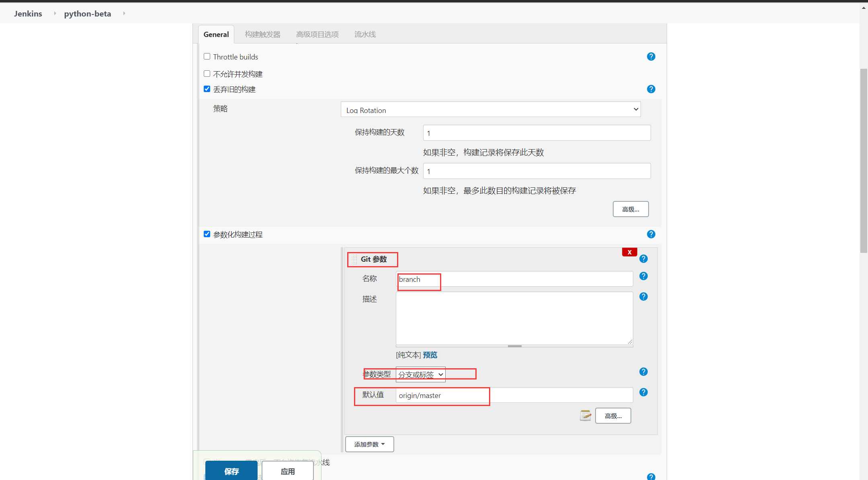Viewport: 868px width, 480px height.
Task: Open help icon for 默认值 field
Action: tap(643, 392)
